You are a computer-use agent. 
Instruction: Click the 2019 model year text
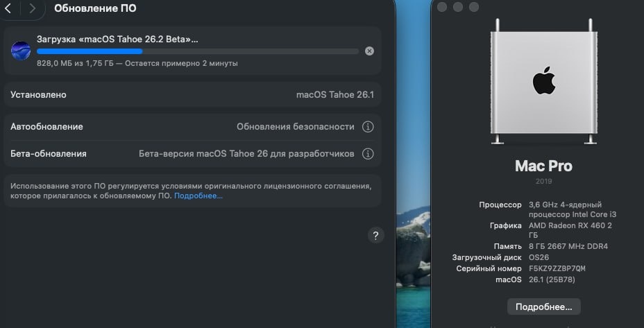(544, 182)
